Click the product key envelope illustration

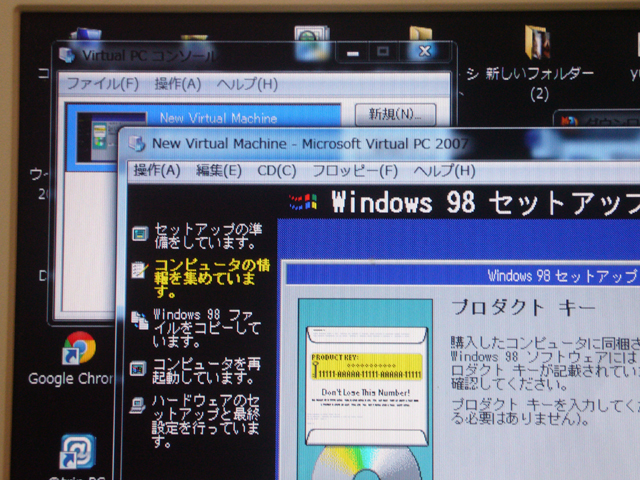[367, 385]
